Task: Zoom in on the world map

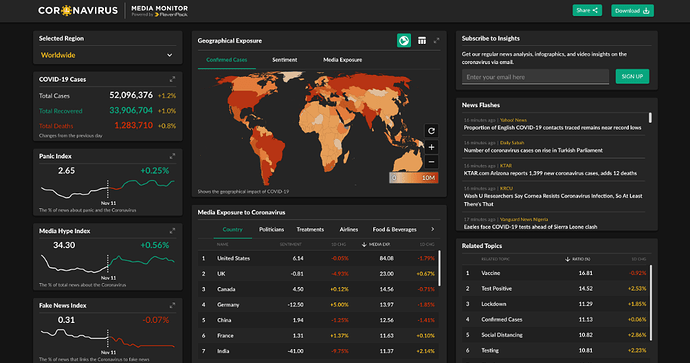Action: (431, 147)
